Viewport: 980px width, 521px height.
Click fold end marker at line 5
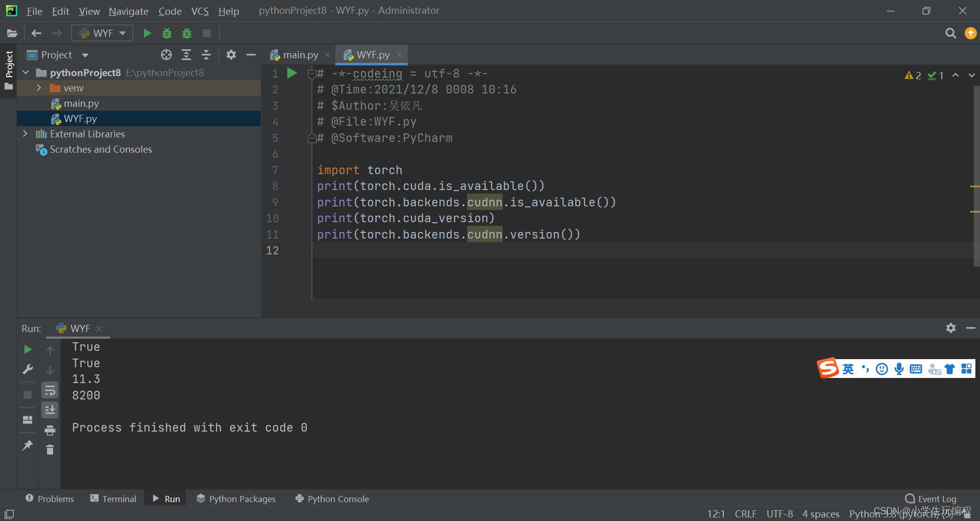pyautogui.click(x=312, y=138)
